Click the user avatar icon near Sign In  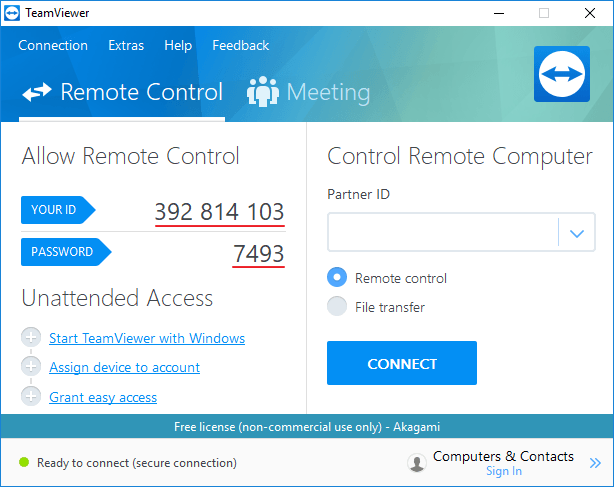pyautogui.click(x=417, y=463)
